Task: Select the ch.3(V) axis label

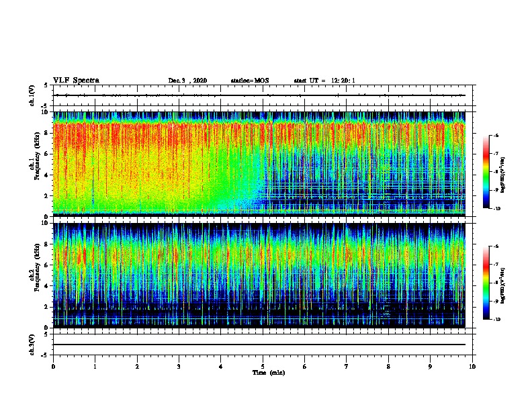Action: tap(32, 345)
